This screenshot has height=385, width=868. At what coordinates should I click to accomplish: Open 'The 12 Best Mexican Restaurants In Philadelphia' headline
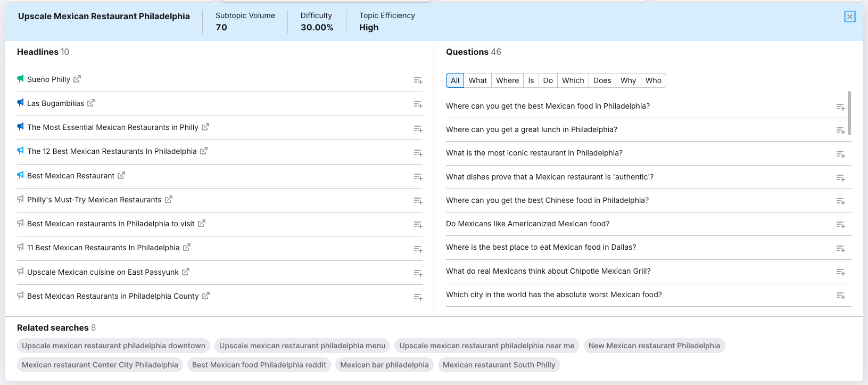112,151
